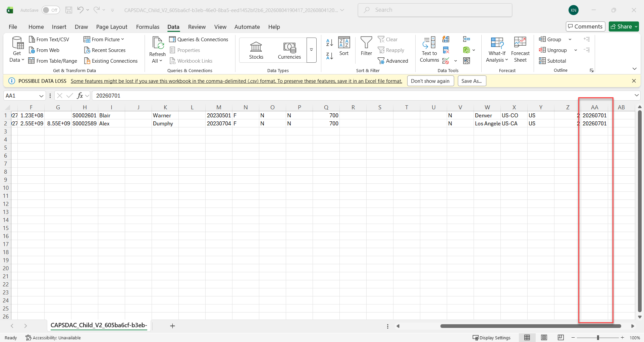Dismiss the data loss message bar

point(634,81)
